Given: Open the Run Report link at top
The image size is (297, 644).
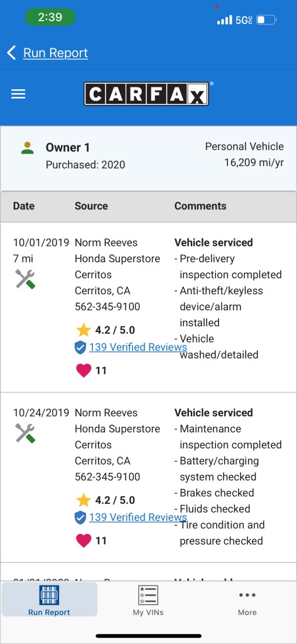Looking at the screenshot, I should [55, 53].
